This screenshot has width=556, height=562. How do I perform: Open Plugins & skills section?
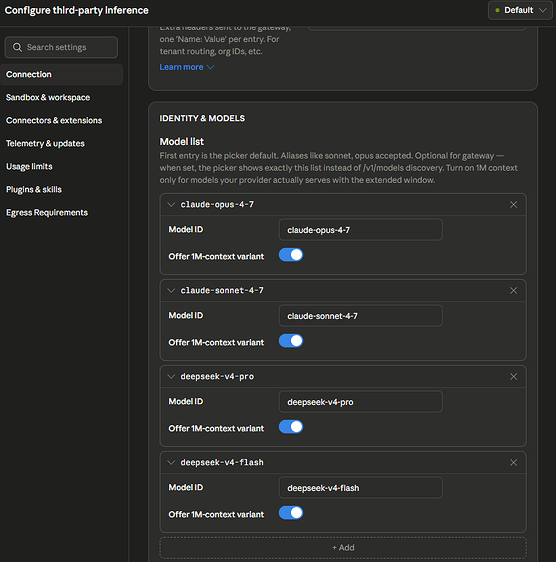(34, 189)
